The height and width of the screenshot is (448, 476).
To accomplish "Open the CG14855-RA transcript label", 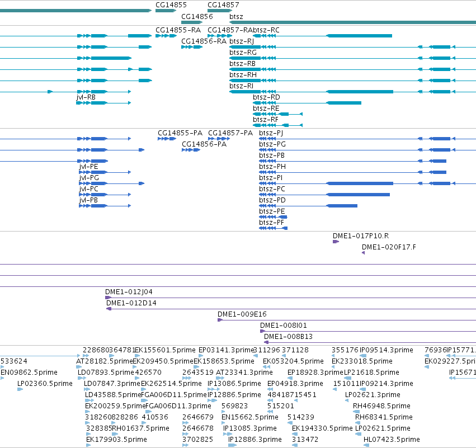I will pyautogui.click(x=178, y=30).
